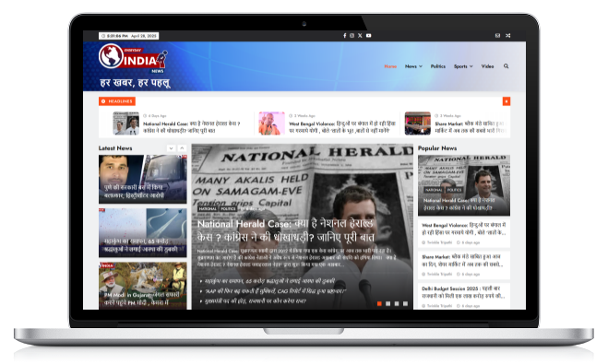The width and height of the screenshot is (608, 364).
Task: Select the second slider pagination dot
Action: tap(387, 303)
